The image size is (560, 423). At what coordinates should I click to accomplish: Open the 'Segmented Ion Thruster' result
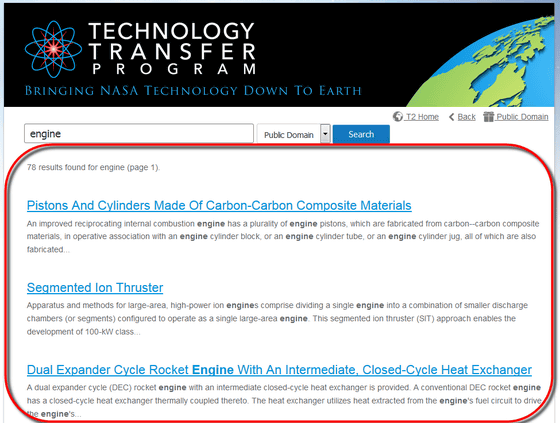pos(95,288)
